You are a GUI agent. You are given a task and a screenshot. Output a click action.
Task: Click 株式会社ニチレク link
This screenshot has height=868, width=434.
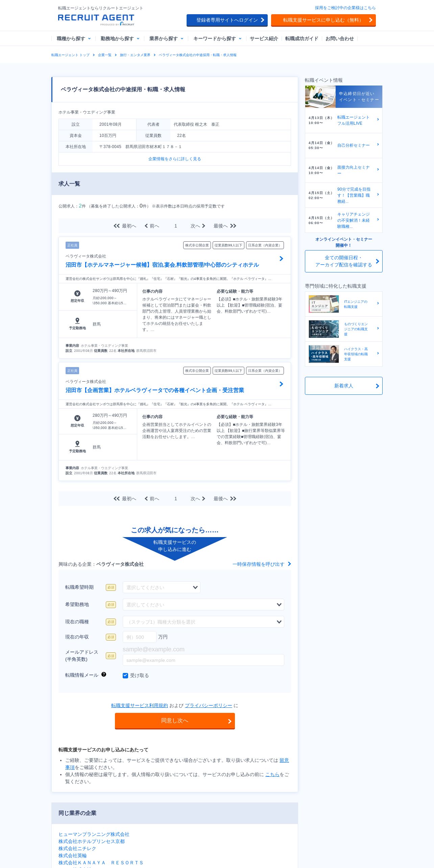(77, 848)
